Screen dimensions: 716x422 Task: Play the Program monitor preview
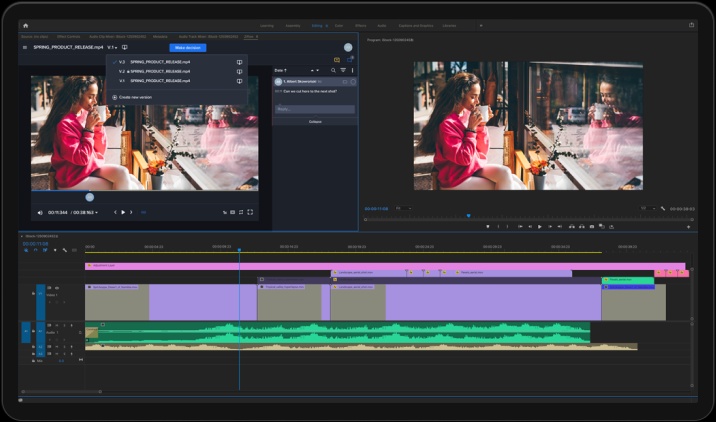540,226
